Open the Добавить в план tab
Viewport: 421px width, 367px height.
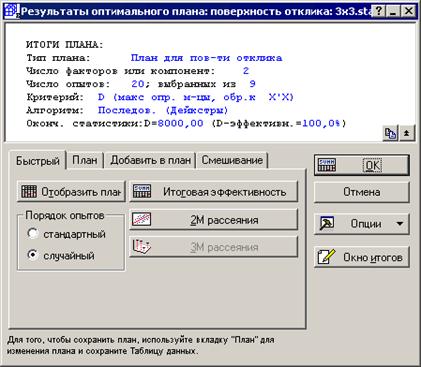[x=150, y=160]
